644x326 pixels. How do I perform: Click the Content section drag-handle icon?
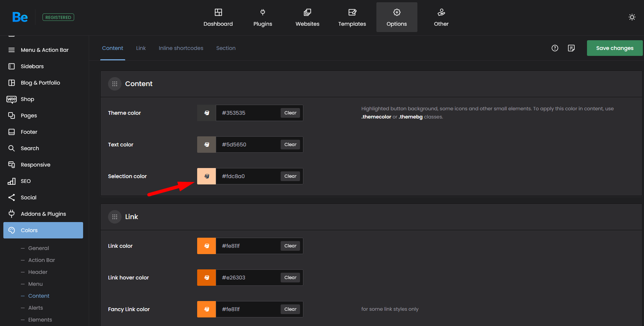point(115,84)
